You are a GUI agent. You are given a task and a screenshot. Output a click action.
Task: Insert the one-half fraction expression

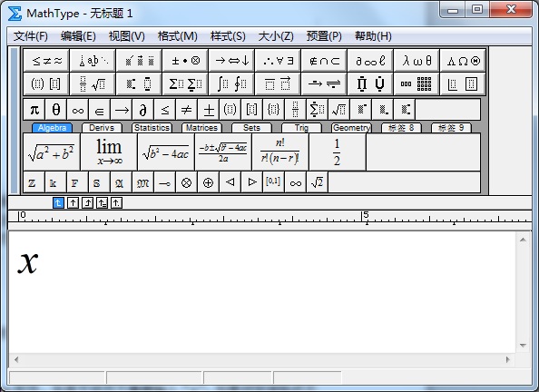[x=338, y=152]
